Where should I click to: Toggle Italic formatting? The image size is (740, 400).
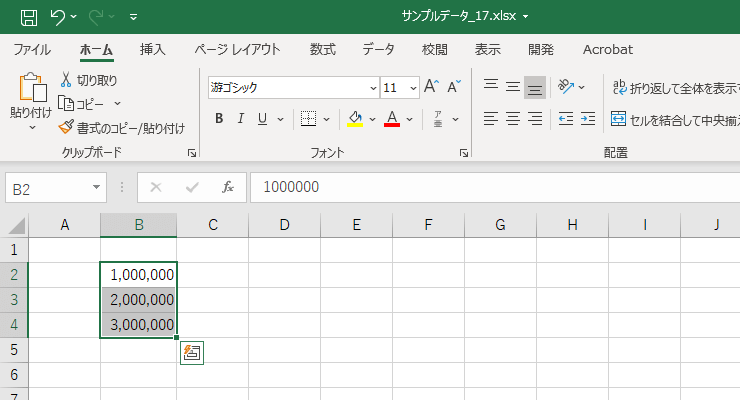coord(241,119)
